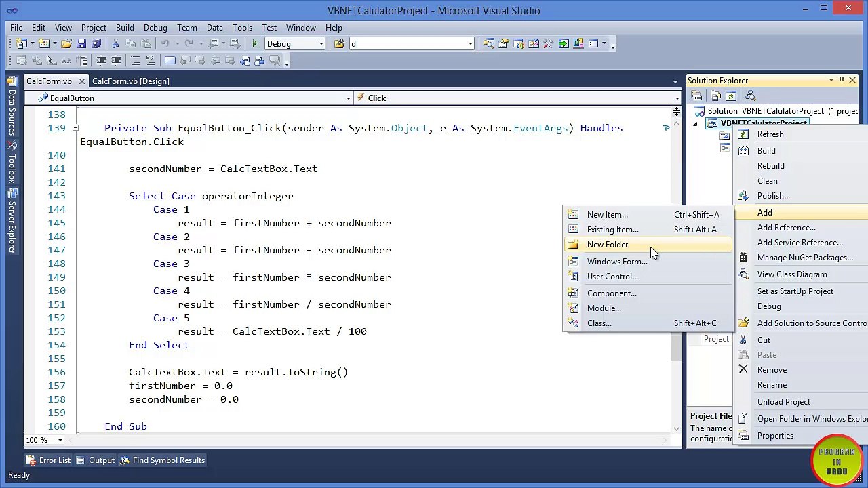The image size is (868, 488).
Task: Click View Class Diagram icon in Solution Explorer
Action: (x=751, y=96)
